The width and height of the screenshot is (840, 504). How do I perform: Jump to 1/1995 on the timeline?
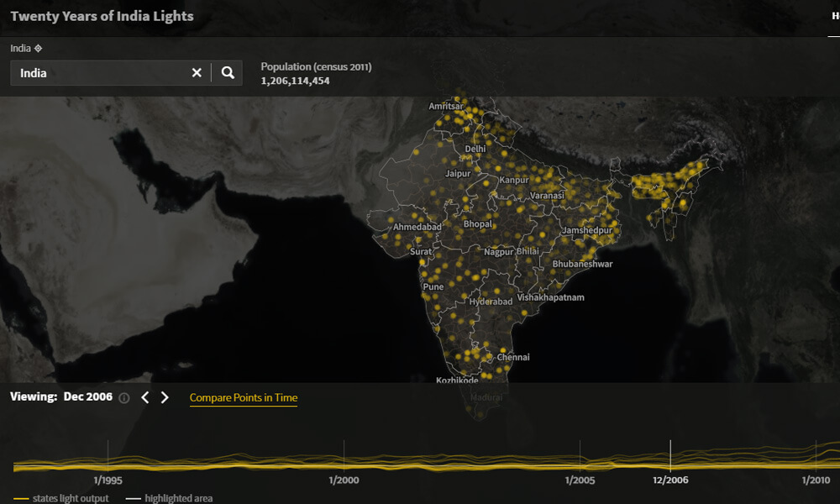click(x=108, y=480)
